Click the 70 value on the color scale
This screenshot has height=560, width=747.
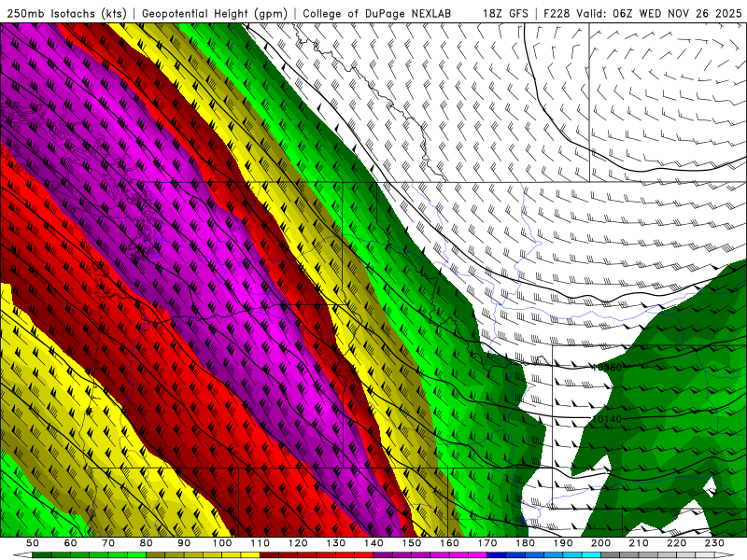pyautogui.click(x=108, y=543)
